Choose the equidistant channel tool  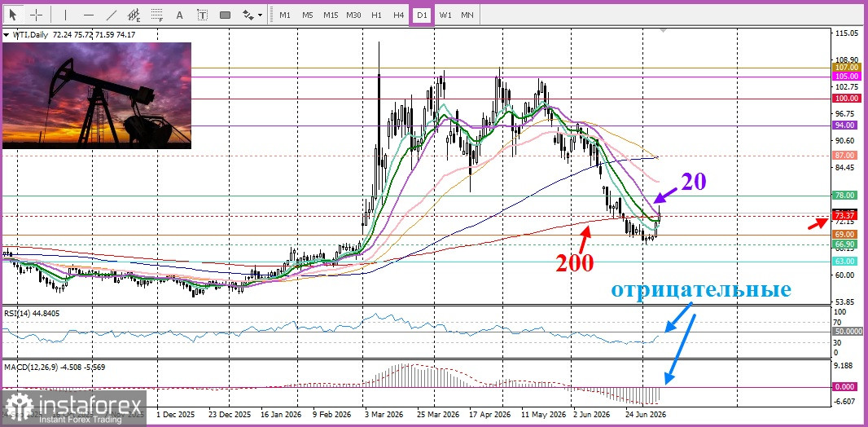(134, 15)
